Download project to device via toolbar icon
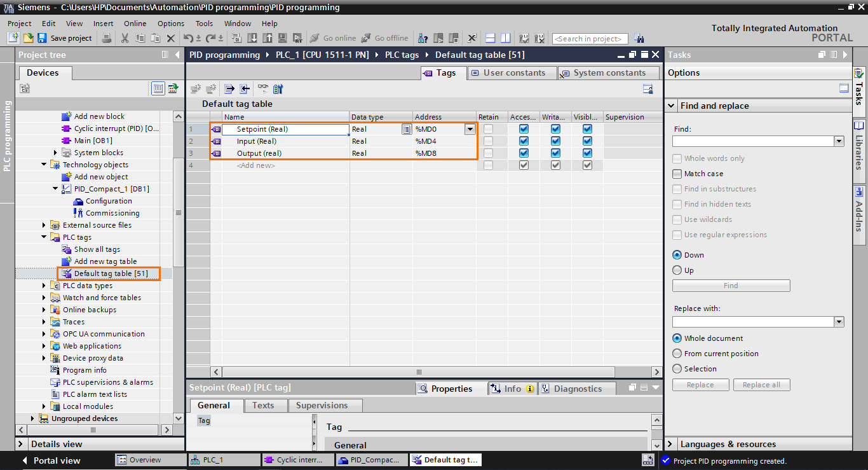Screen dimensions: 868x470 tap(252, 38)
